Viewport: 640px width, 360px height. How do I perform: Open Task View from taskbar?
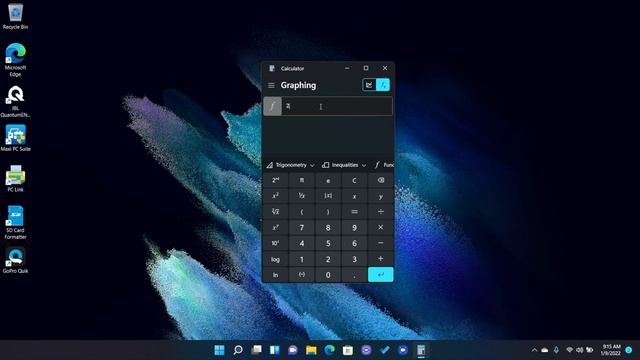(256, 350)
